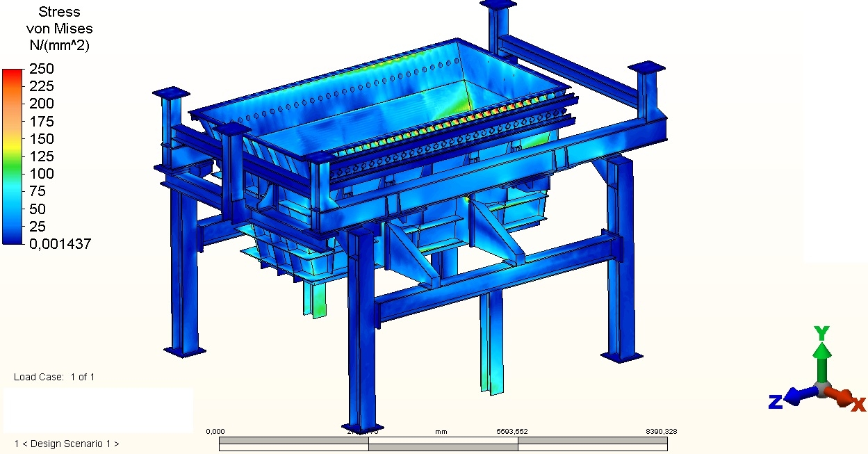868x454 pixels.
Task: Click the green Y axis letter
Action: coord(821,333)
